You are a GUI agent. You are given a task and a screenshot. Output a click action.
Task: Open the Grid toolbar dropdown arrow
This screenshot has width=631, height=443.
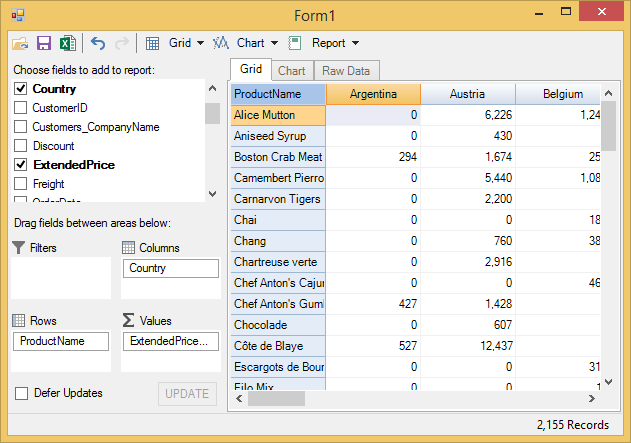click(x=200, y=43)
